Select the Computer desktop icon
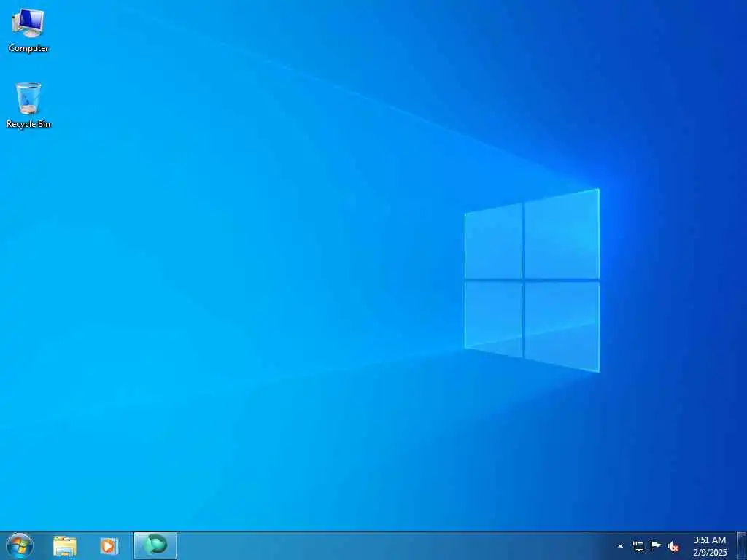Viewport: 747px width, 560px height. (x=28, y=30)
